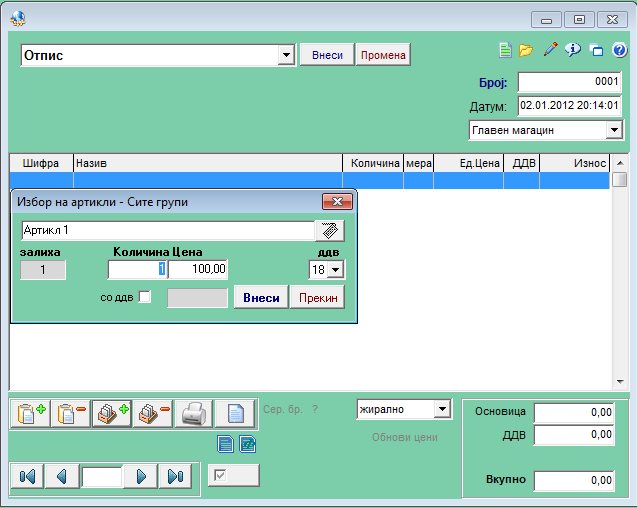
Task: Enable the 'со ддв' checkbox
Action: click(x=145, y=297)
